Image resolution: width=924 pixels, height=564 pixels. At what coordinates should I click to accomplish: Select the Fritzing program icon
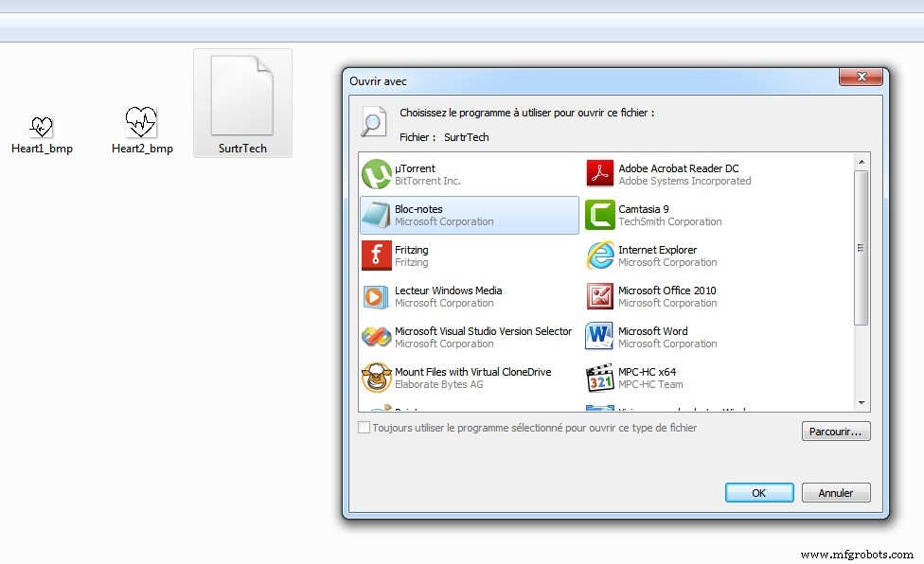coord(377,256)
